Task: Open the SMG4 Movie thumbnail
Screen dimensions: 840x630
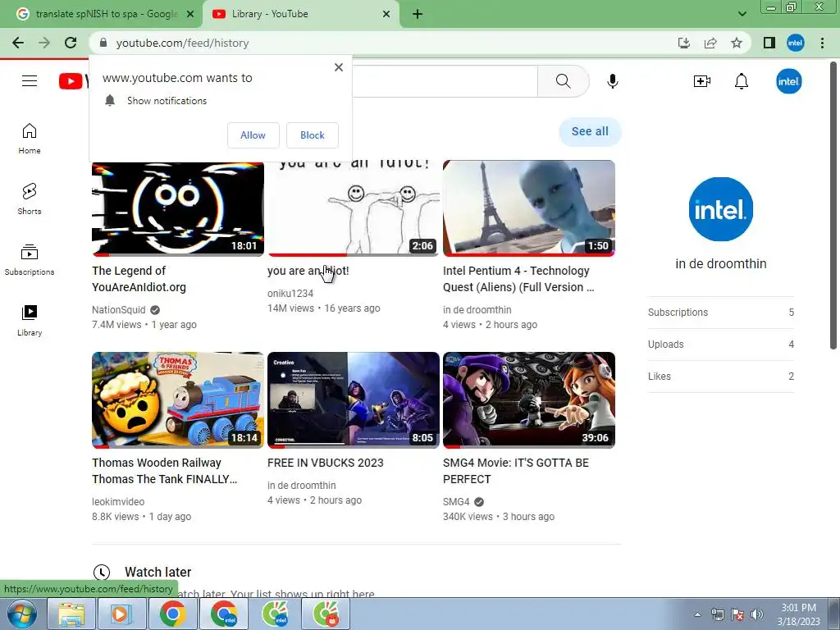Action: tap(529, 399)
